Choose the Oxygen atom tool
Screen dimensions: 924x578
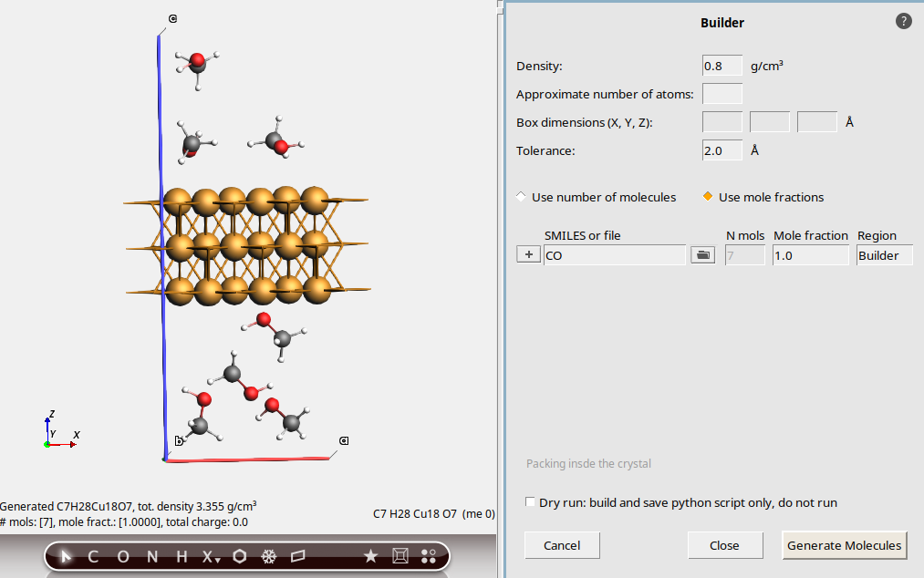pyautogui.click(x=123, y=556)
